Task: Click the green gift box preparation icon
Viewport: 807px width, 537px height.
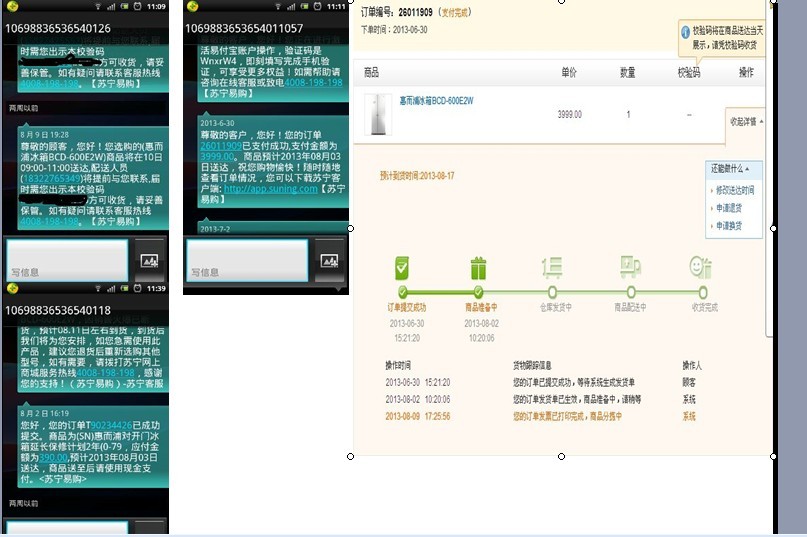Action: coord(478,267)
